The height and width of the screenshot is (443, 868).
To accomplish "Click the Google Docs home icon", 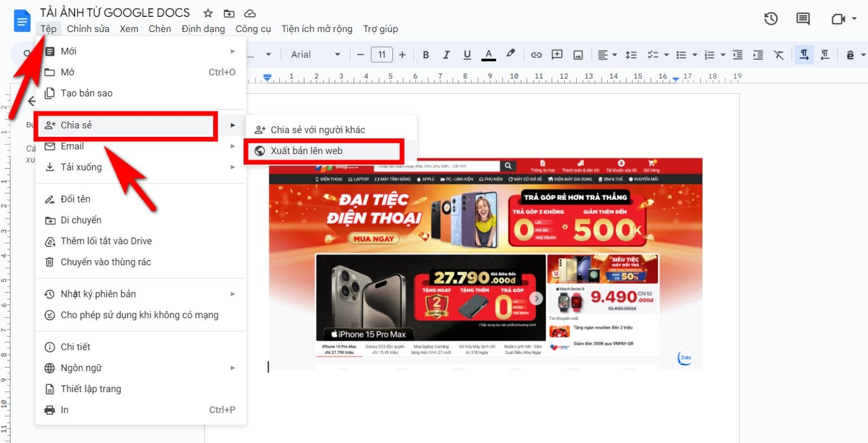I will click(x=22, y=21).
